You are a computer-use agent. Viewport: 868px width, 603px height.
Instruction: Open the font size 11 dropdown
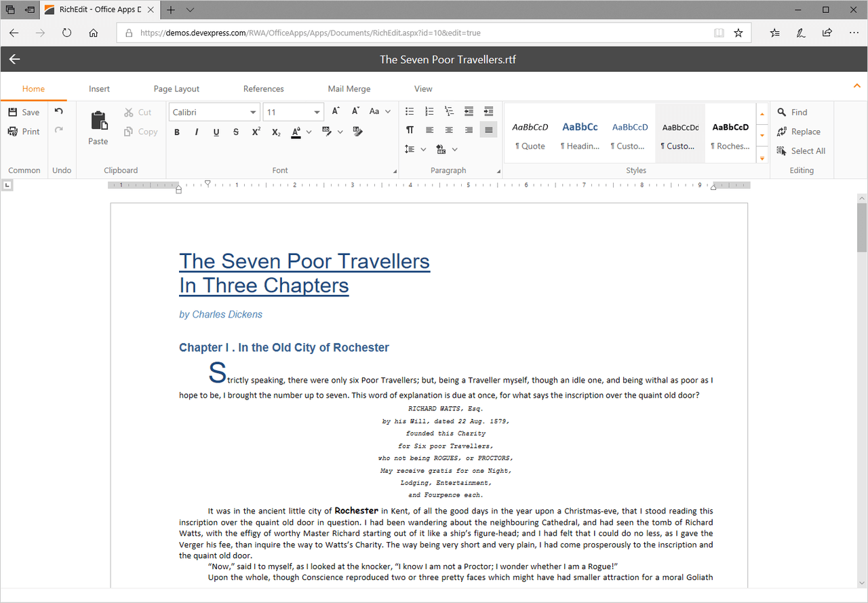click(x=317, y=112)
